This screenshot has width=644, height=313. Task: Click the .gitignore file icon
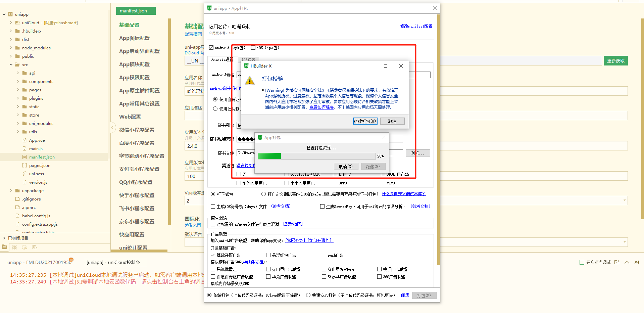click(17, 199)
